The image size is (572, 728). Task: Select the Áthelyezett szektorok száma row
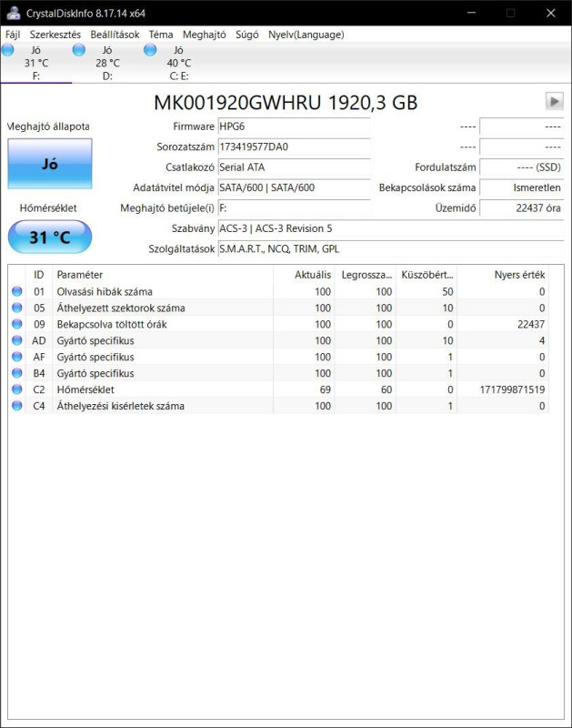click(x=278, y=308)
